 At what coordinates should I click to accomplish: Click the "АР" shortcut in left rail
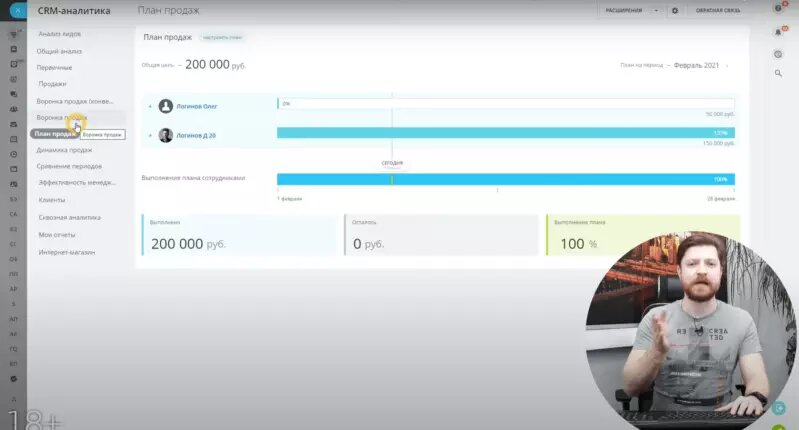point(14,289)
